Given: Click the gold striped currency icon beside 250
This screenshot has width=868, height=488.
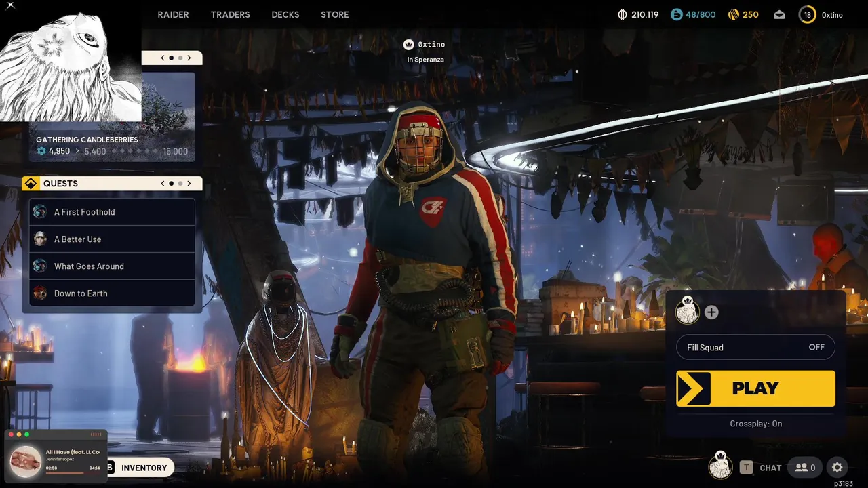Looking at the screenshot, I should pos(733,14).
